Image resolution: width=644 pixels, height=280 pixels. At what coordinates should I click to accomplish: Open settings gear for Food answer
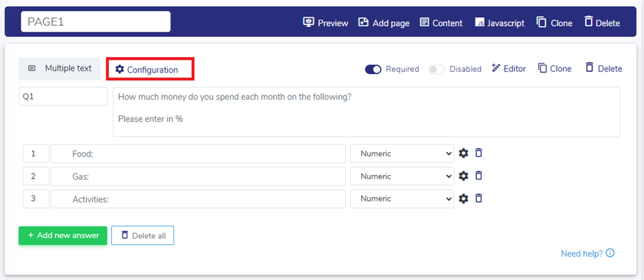click(x=464, y=153)
